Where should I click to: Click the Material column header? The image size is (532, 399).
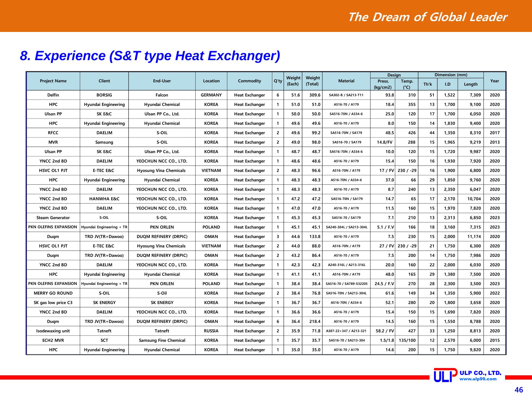click(x=346, y=81)
